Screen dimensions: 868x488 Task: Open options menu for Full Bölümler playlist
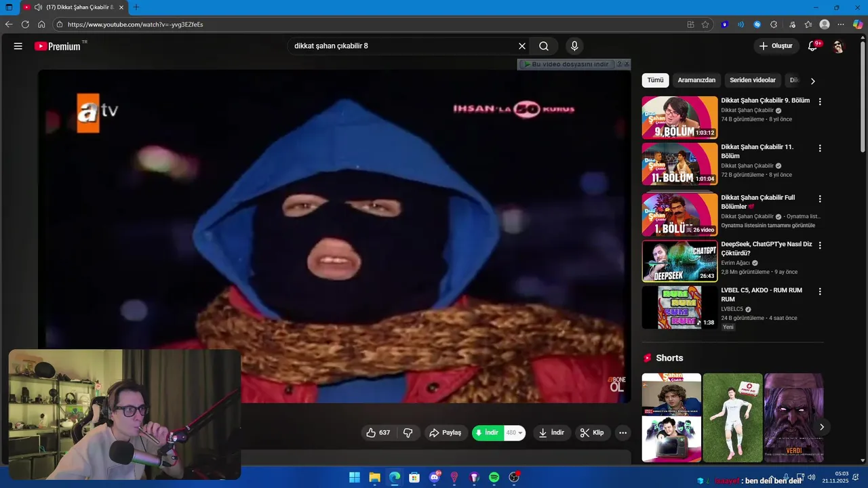820,199
